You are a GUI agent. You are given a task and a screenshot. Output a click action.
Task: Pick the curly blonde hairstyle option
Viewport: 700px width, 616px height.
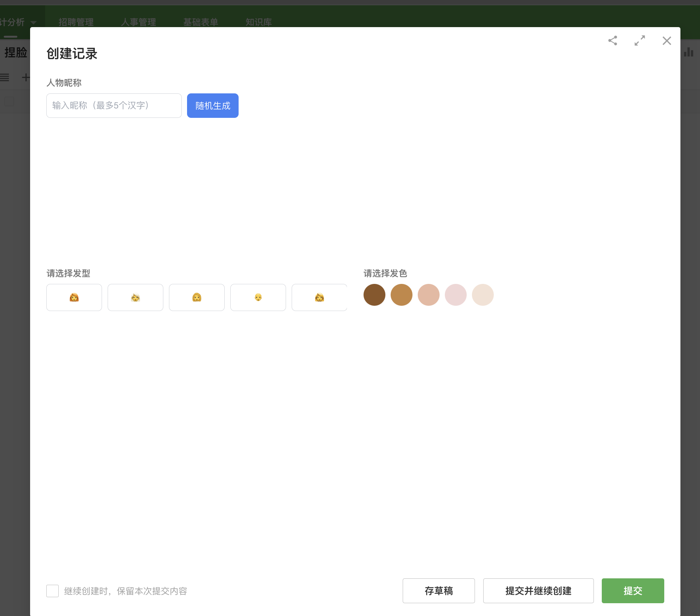tap(197, 297)
